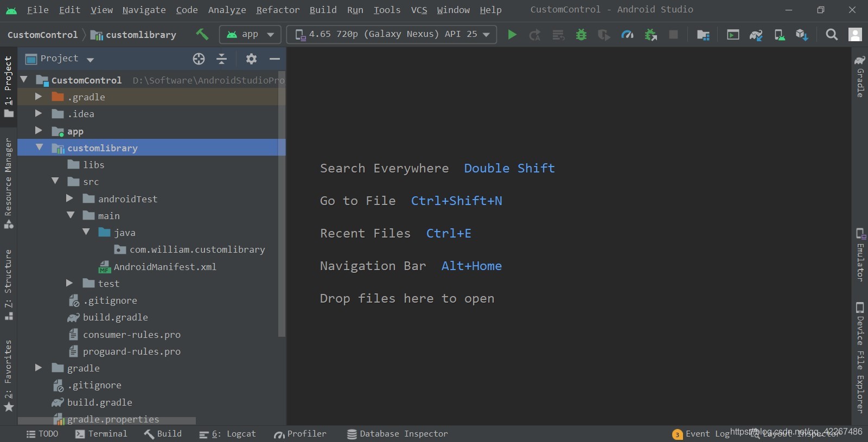Click Attach Debugger to Android Process icon
This screenshot has width=868, height=442.
tap(650, 35)
